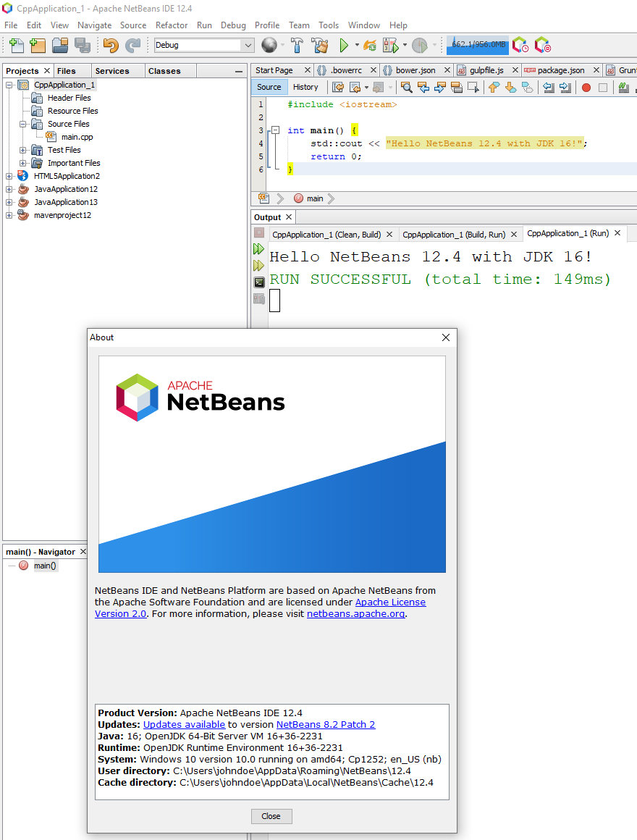Screen dimensions: 637x840
Task: Open the Tools menu
Action: 329,25
